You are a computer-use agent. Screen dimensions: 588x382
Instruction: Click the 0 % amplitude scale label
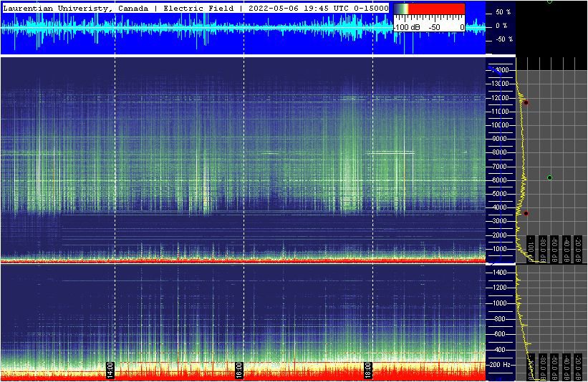click(x=503, y=26)
